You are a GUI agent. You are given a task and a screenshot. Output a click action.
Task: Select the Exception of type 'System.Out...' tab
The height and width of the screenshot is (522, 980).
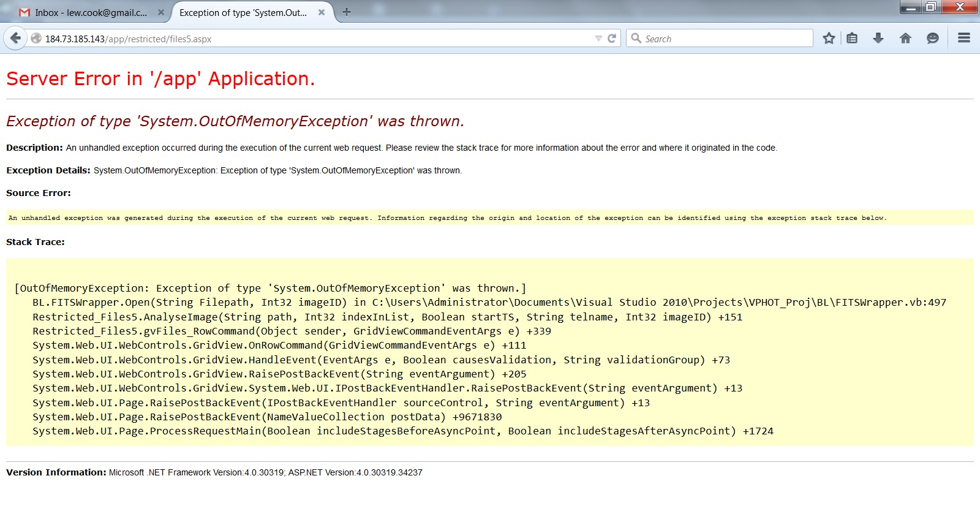pyautogui.click(x=244, y=12)
